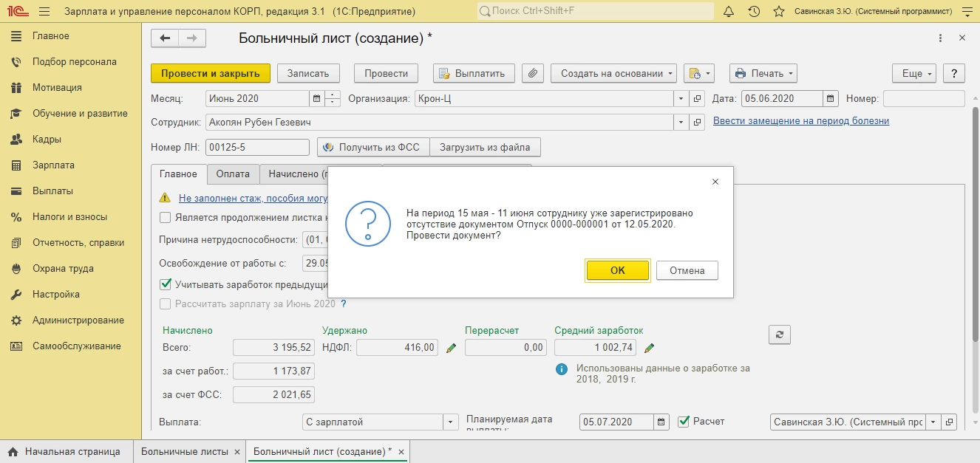Open the Выплата С зарплатой dropdown
Viewport: 980px width, 463px height.
coord(451,422)
